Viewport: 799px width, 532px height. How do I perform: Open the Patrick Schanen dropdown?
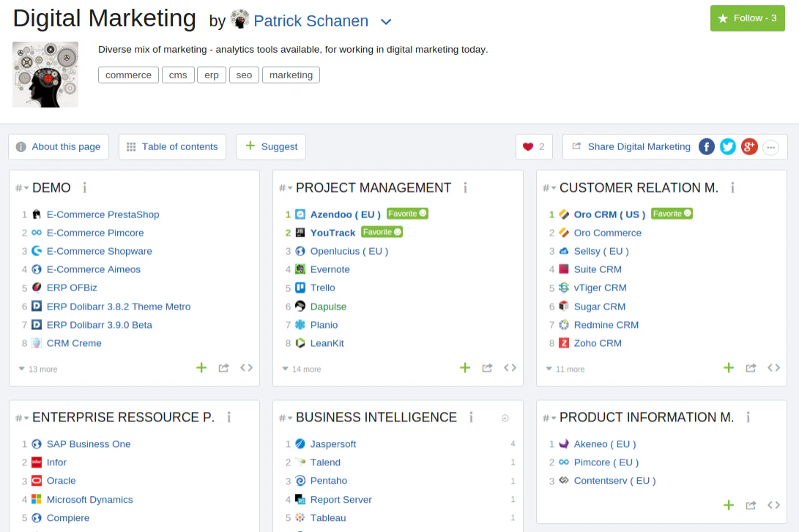[386, 21]
